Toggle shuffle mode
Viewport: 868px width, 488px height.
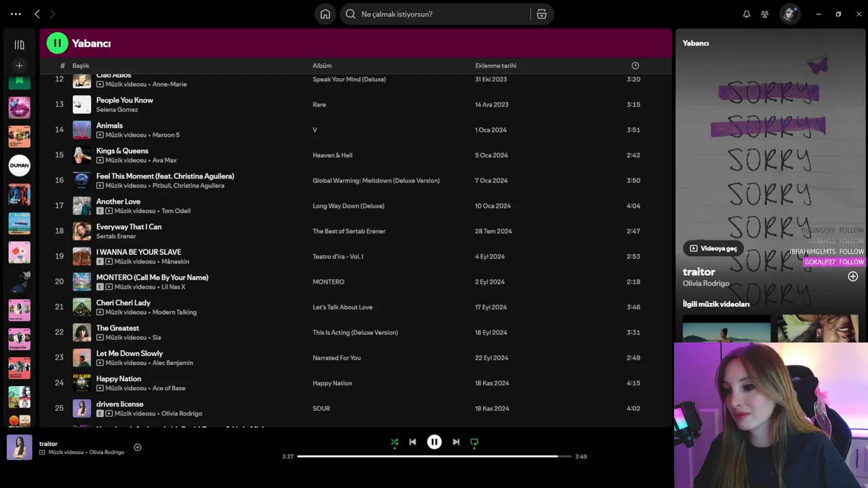395,442
